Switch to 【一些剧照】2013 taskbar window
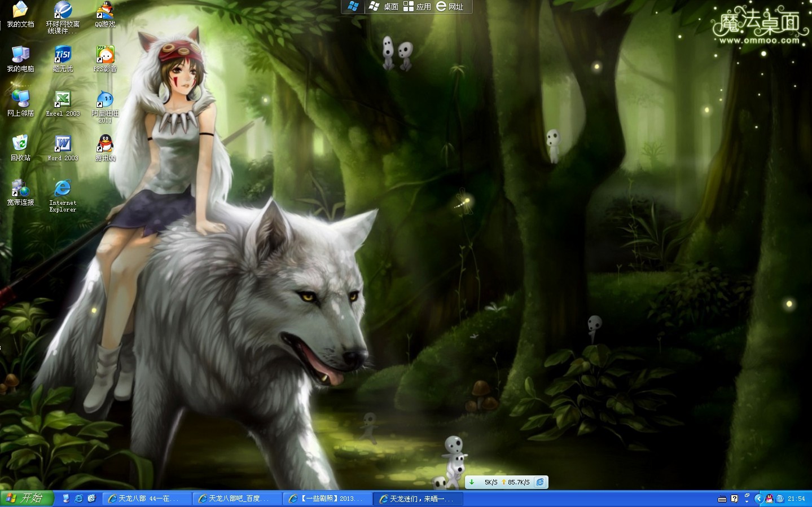This screenshot has height=507, width=812. [x=328, y=499]
